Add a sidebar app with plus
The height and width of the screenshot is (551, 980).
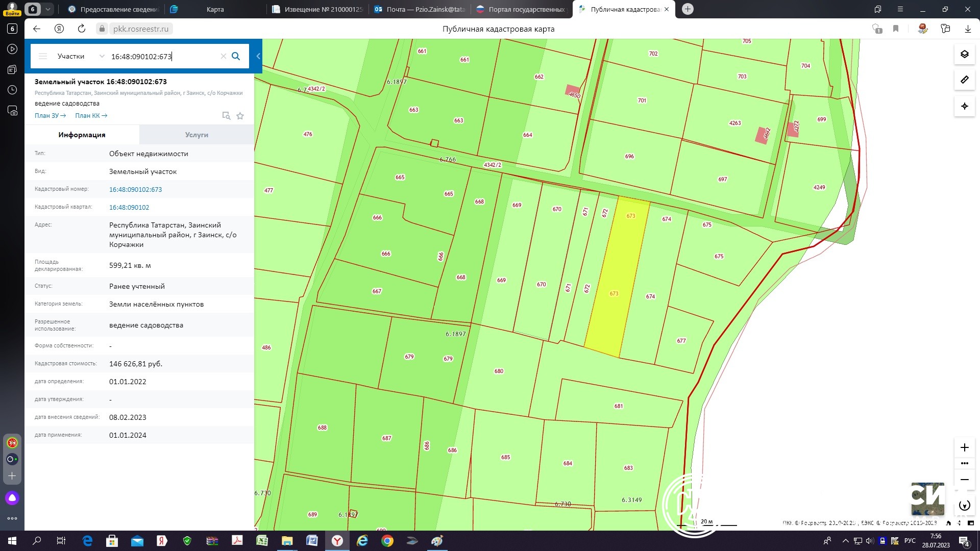click(12, 476)
